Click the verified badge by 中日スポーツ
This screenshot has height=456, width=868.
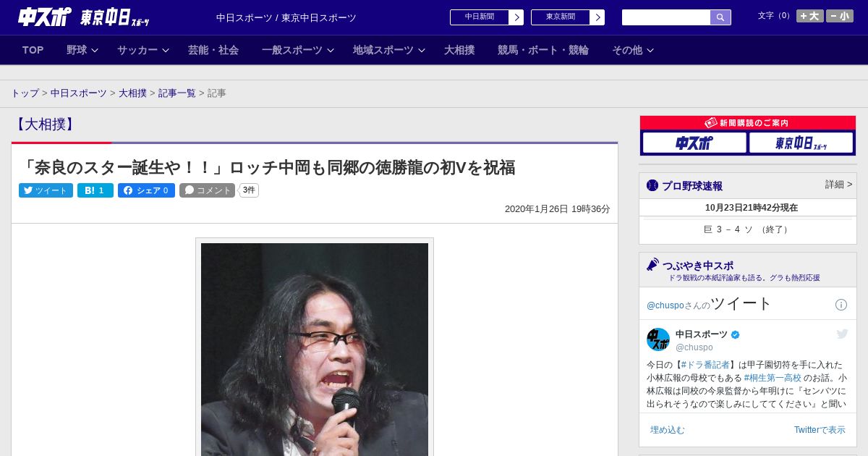736,334
